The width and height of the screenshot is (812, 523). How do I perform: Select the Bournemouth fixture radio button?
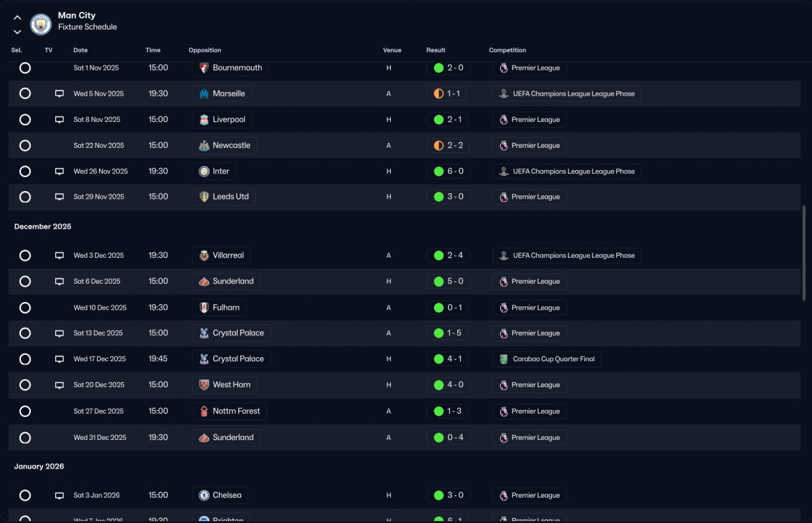pos(25,68)
